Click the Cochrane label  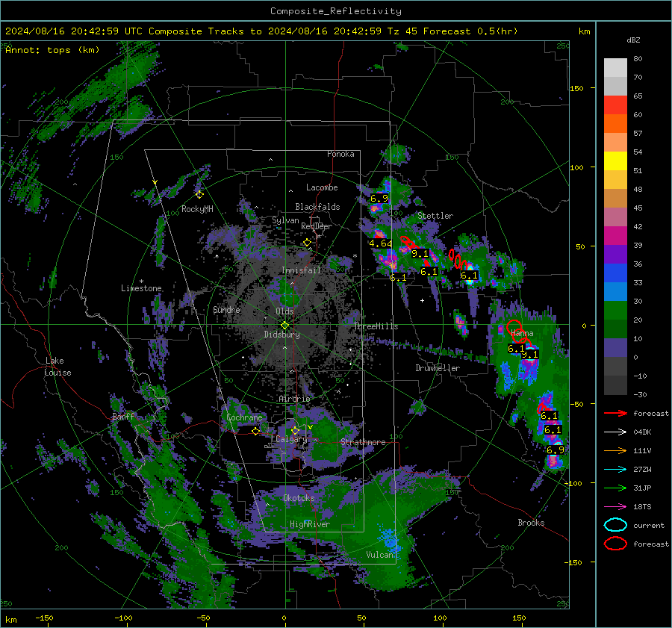pos(244,417)
